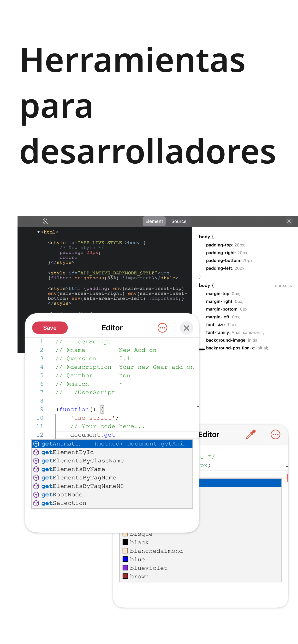Choose getElementsByName suggestion
The width and height of the screenshot is (298, 644).
112,469
